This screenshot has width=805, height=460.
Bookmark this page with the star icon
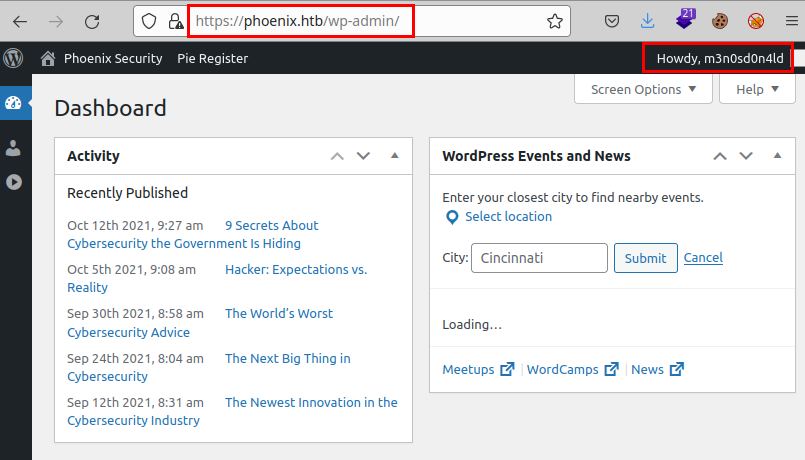[x=554, y=21]
